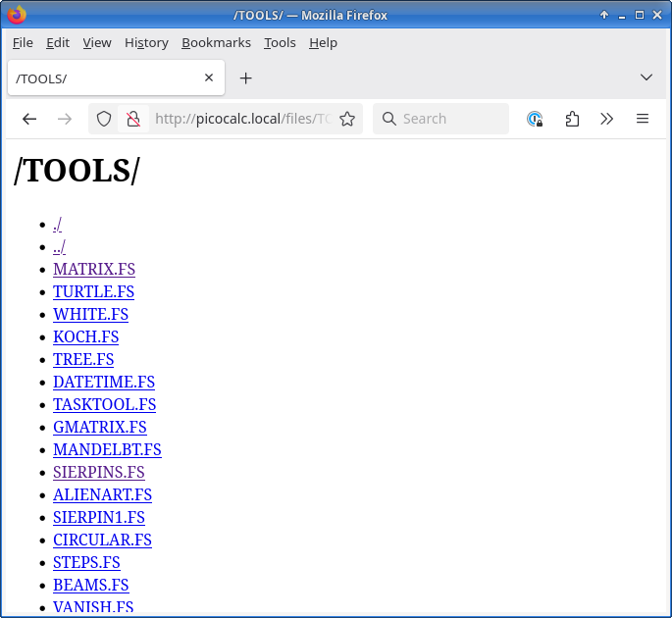Click the search magnifier icon
Image resolution: width=672 pixels, height=618 pixels.
coord(389,119)
